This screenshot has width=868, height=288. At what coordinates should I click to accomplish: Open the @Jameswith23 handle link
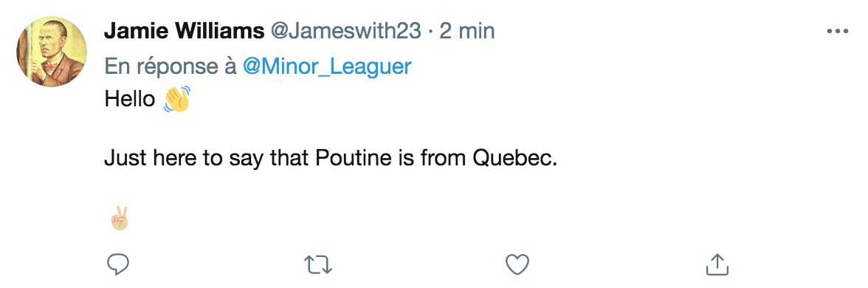pos(345,32)
